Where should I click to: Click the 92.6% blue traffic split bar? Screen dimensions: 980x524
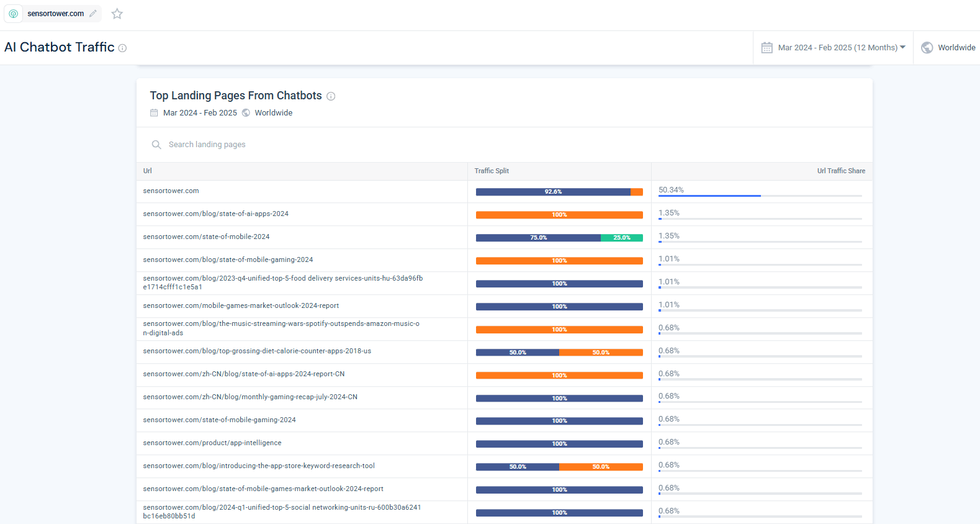[x=552, y=192]
